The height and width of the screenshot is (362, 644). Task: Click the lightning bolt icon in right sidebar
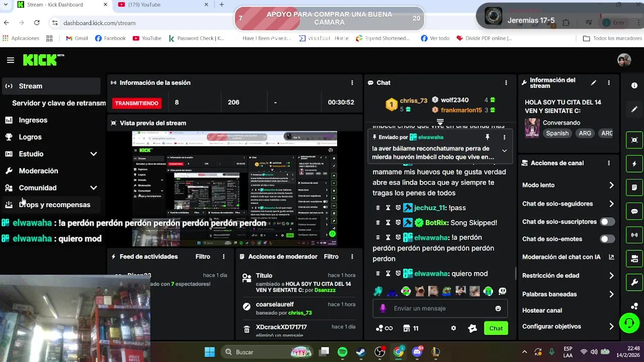pyautogui.click(x=634, y=164)
